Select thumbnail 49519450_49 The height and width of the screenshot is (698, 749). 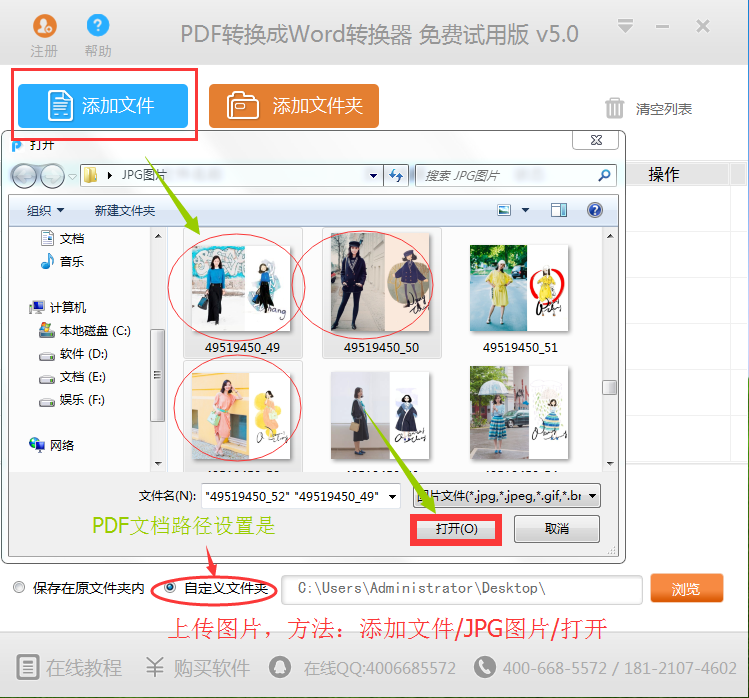pyautogui.click(x=242, y=293)
